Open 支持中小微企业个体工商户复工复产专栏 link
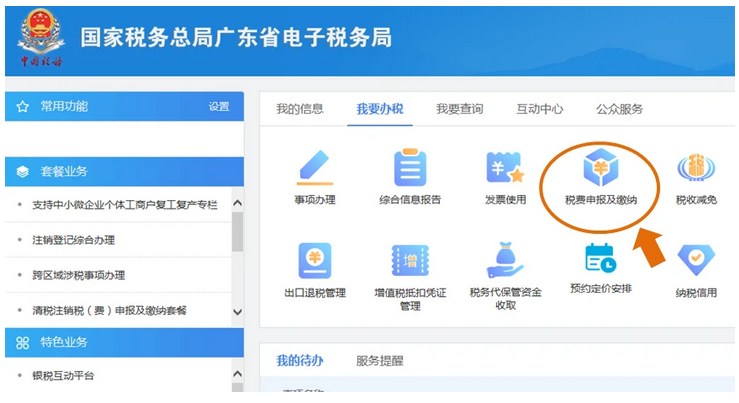This screenshot has width=739, height=403. pyautogui.click(x=125, y=205)
